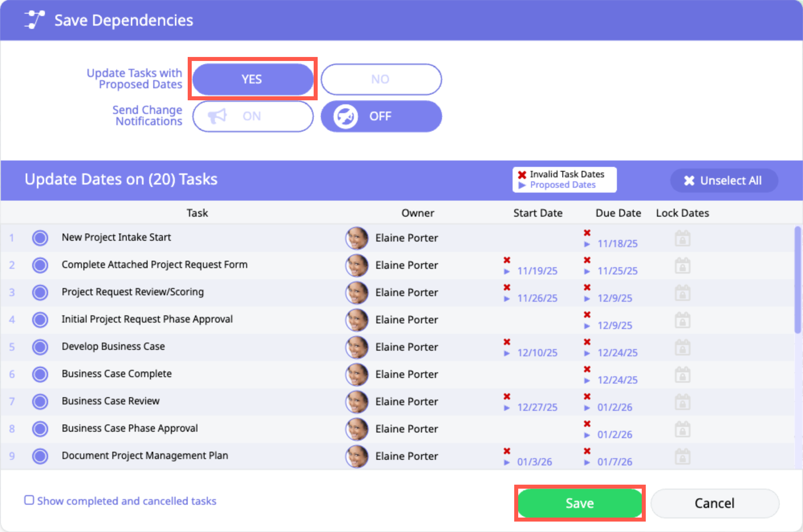Click the dependencies icon in dialog header
Screen dimensions: 803x532
[x=34, y=20]
